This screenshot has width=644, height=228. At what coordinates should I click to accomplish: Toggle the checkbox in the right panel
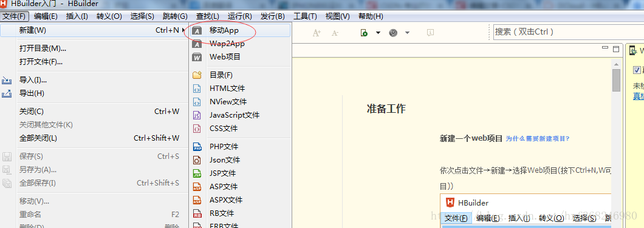637,70
